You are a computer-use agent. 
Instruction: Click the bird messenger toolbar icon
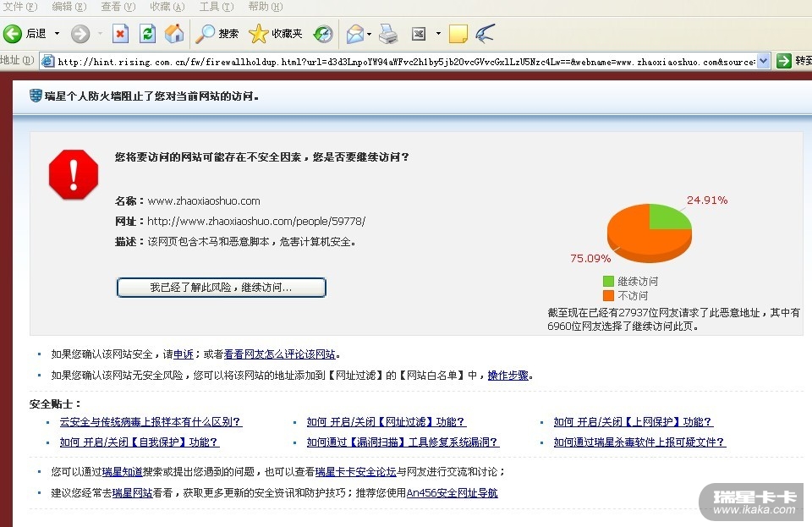[486, 34]
